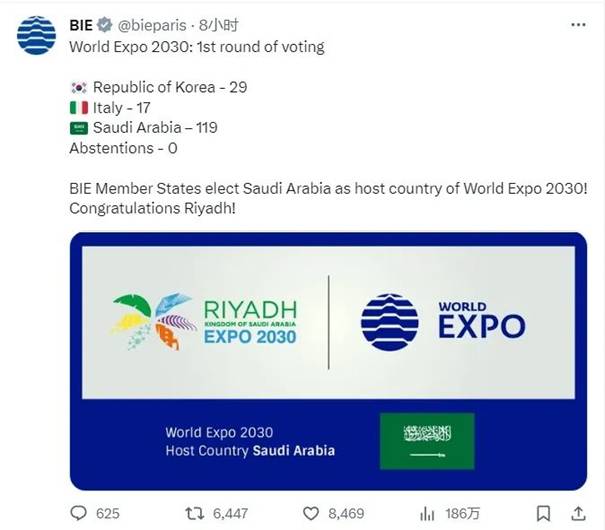Bookmark this tweet
Image resolution: width=605 pixels, height=530 pixels.
543,513
